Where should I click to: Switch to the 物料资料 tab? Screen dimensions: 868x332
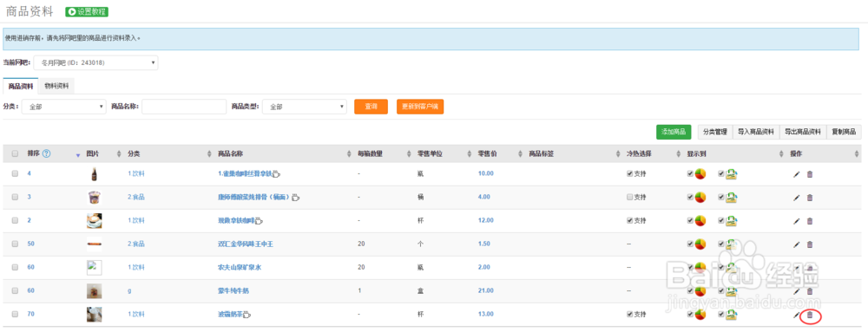[56, 86]
